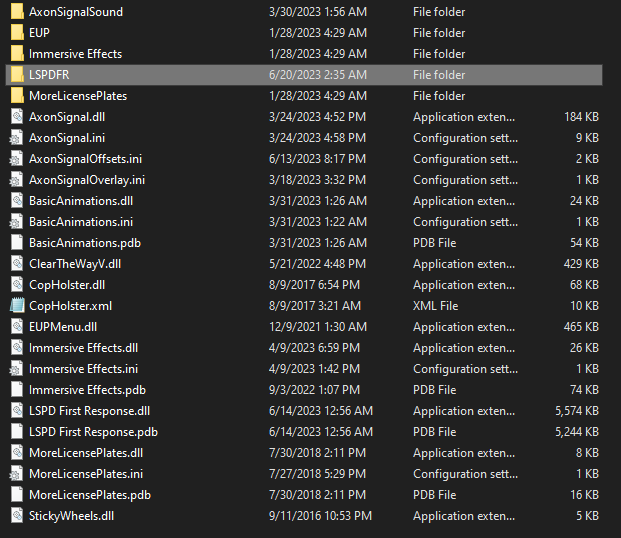Image resolution: width=621 pixels, height=538 pixels.
Task: Click the EUP folder icon
Action: point(17,33)
